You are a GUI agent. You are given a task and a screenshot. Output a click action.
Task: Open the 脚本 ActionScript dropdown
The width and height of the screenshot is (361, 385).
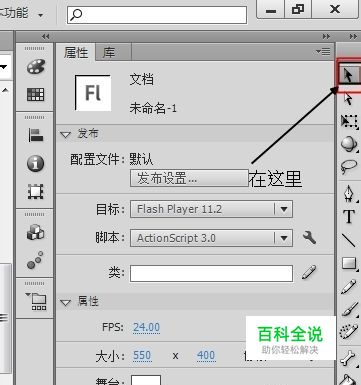point(211,238)
